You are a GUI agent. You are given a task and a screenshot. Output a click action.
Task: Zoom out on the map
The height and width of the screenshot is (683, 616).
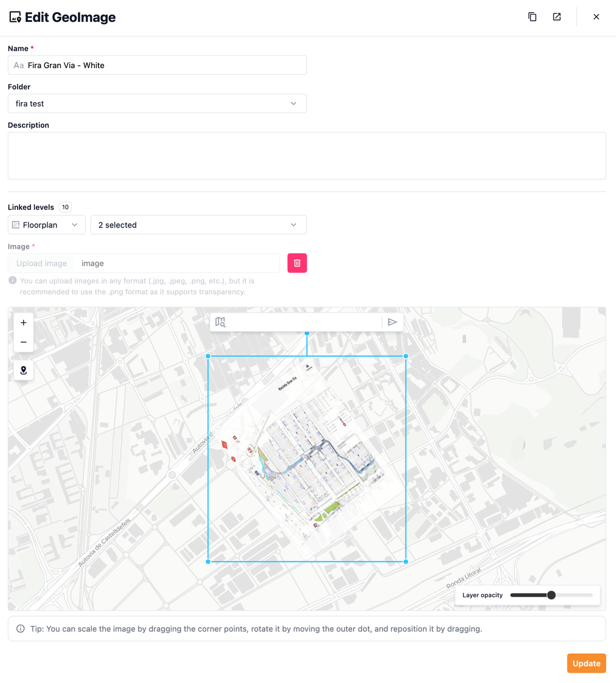[x=24, y=342]
